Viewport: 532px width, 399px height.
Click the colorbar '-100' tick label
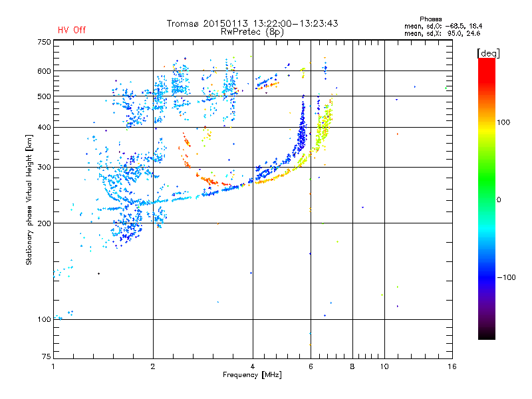pos(507,277)
